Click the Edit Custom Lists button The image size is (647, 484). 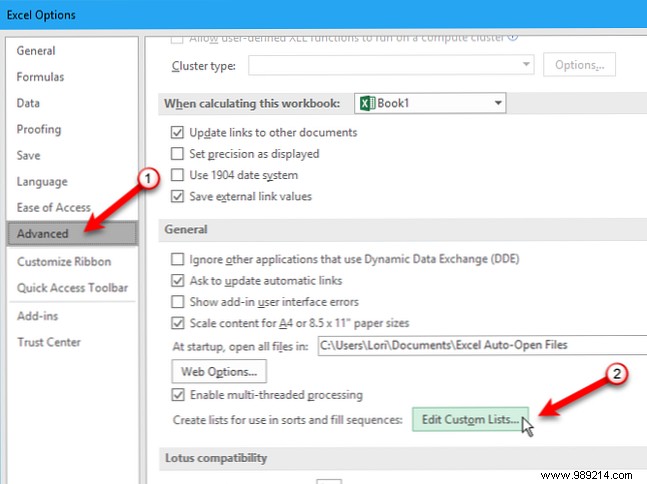[470, 419]
